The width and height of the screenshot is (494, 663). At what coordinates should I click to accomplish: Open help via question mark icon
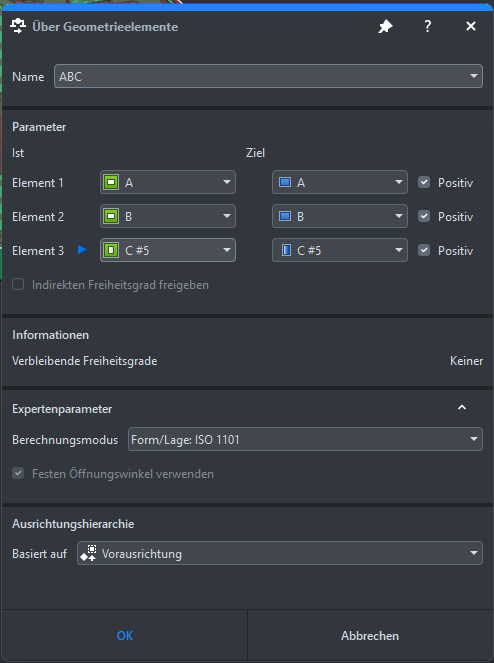coord(428,26)
